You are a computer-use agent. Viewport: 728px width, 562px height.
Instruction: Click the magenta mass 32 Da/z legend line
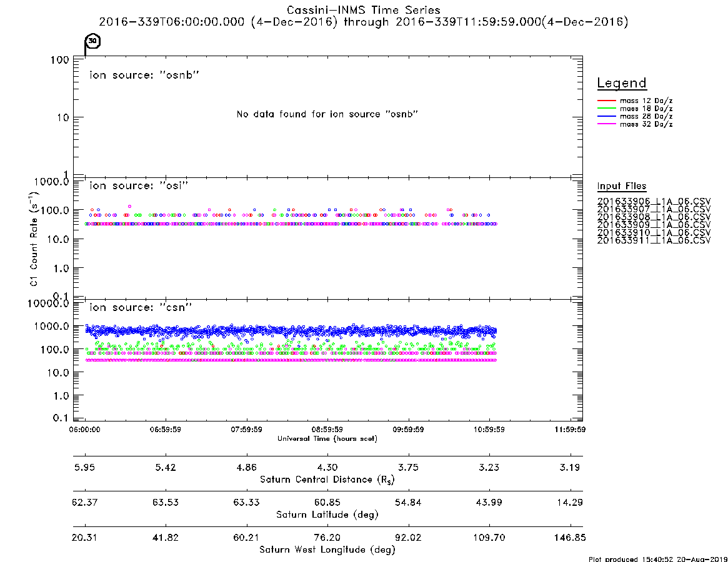(606, 124)
